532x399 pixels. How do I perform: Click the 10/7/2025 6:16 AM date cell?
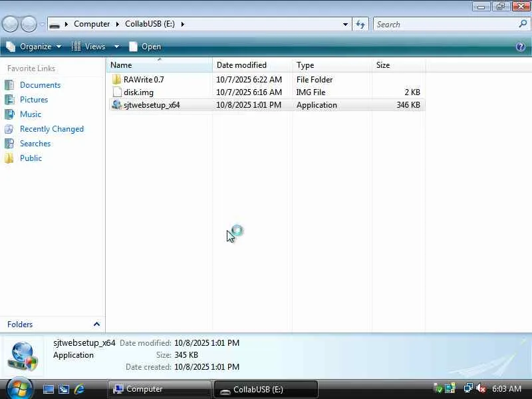[249, 92]
